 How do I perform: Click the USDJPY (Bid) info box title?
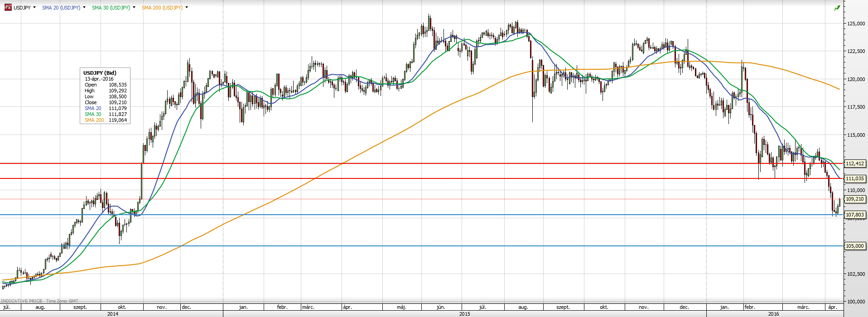tap(100, 73)
